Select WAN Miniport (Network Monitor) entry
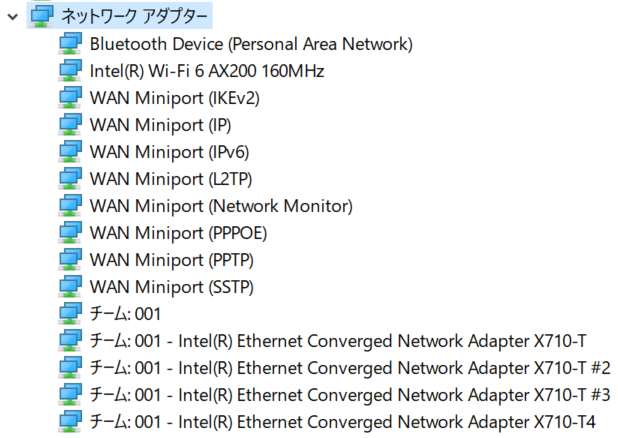The width and height of the screenshot is (618, 438). point(221,206)
